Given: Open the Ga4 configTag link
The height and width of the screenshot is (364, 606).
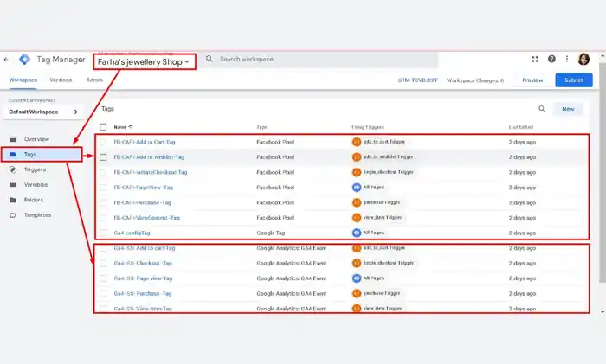Looking at the screenshot, I should (132, 233).
